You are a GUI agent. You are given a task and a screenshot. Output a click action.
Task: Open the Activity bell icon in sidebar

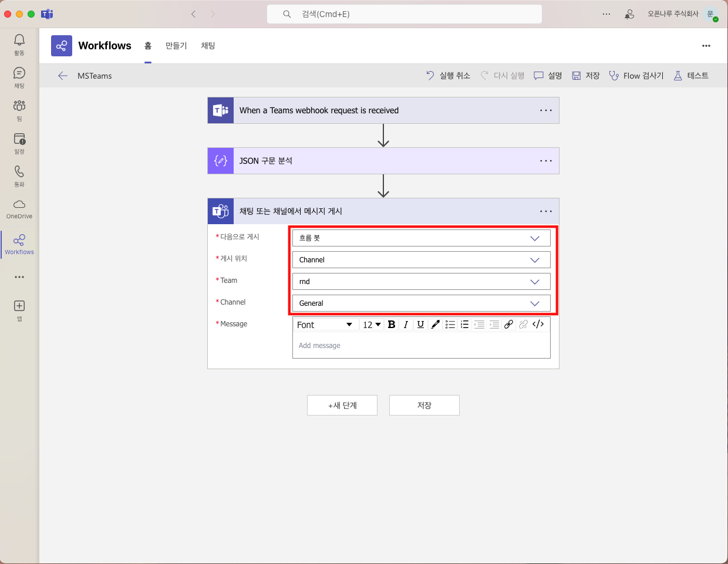click(x=19, y=40)
